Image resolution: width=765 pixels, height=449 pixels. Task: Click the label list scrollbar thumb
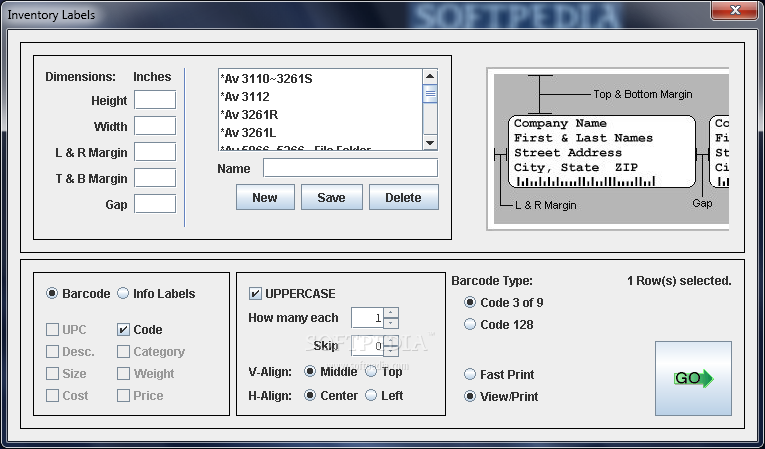(430, 93)
